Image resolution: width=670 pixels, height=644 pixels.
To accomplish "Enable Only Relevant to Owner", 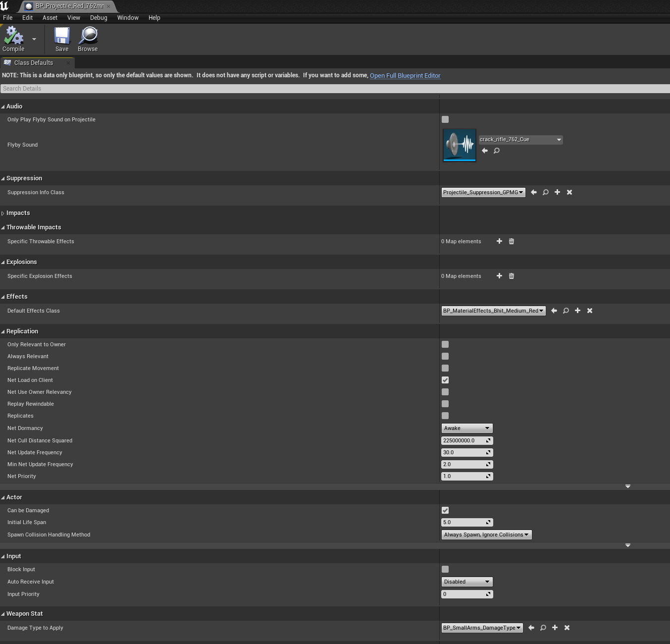I will click(x=445, y=344).
